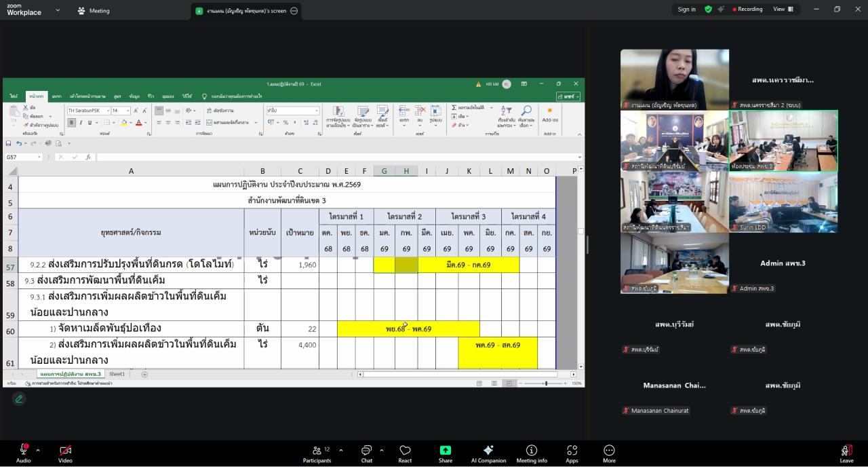The image size is (868, 467).
Task: Click the Sign in button
Action: click(686, 10)
